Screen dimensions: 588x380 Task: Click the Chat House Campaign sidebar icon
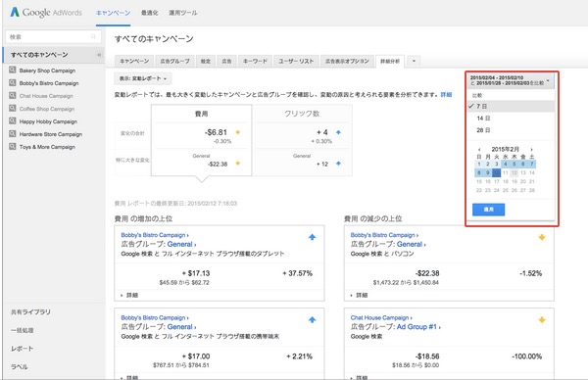tap(13, 96)
